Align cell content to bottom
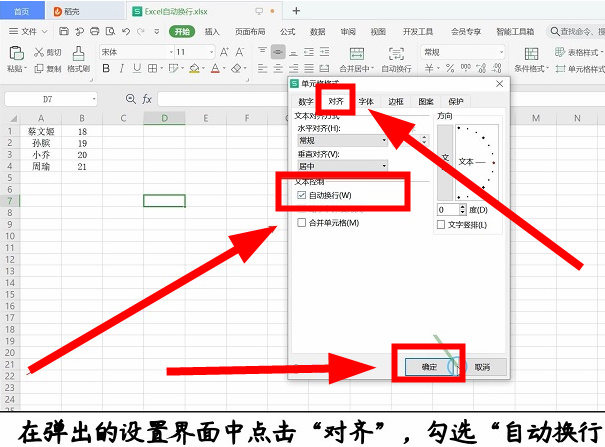 293,52
